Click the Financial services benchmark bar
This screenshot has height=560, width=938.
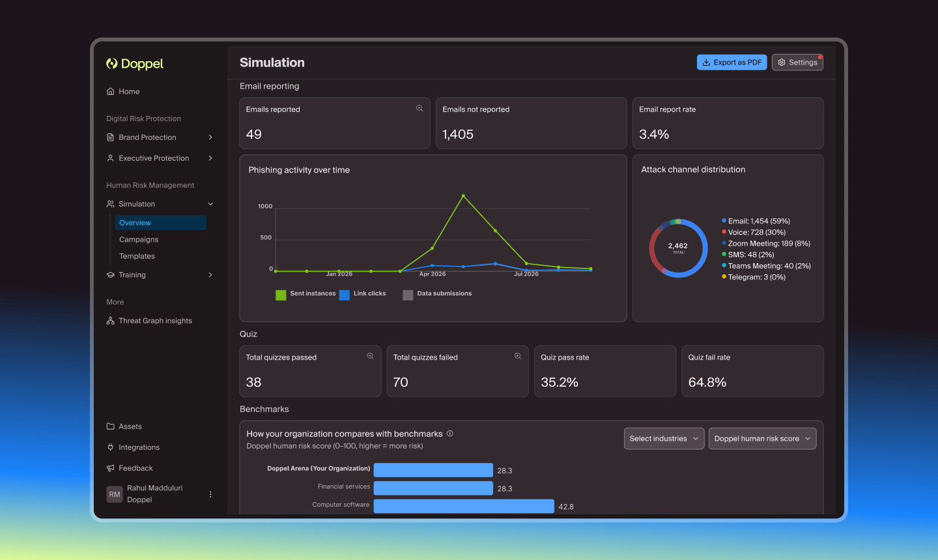(x=433, y=488)
